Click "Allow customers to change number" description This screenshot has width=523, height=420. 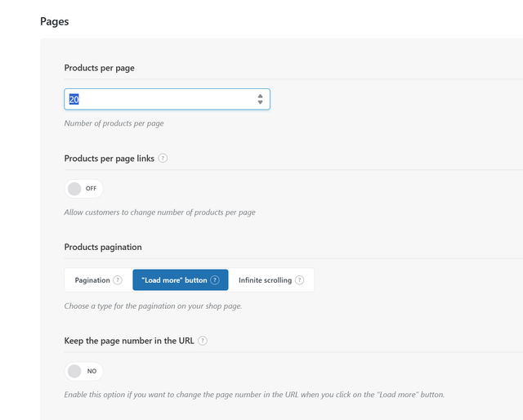(160, 212)
